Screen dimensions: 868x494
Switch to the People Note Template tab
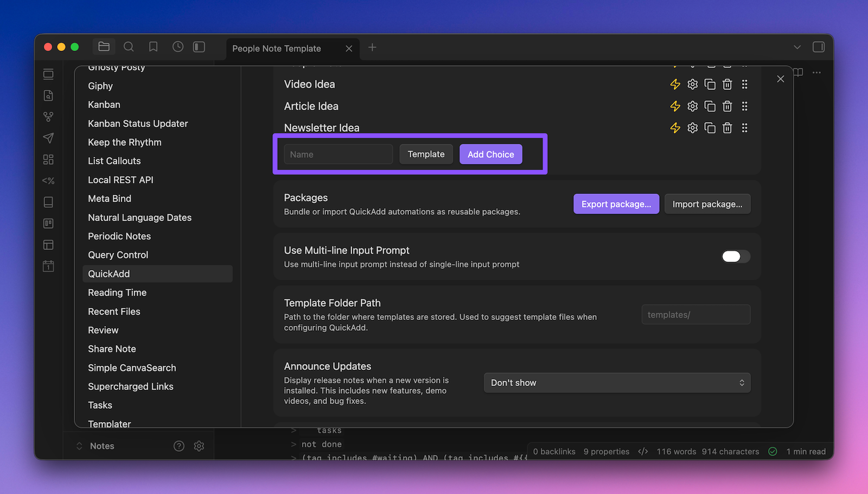click(277, 48)
